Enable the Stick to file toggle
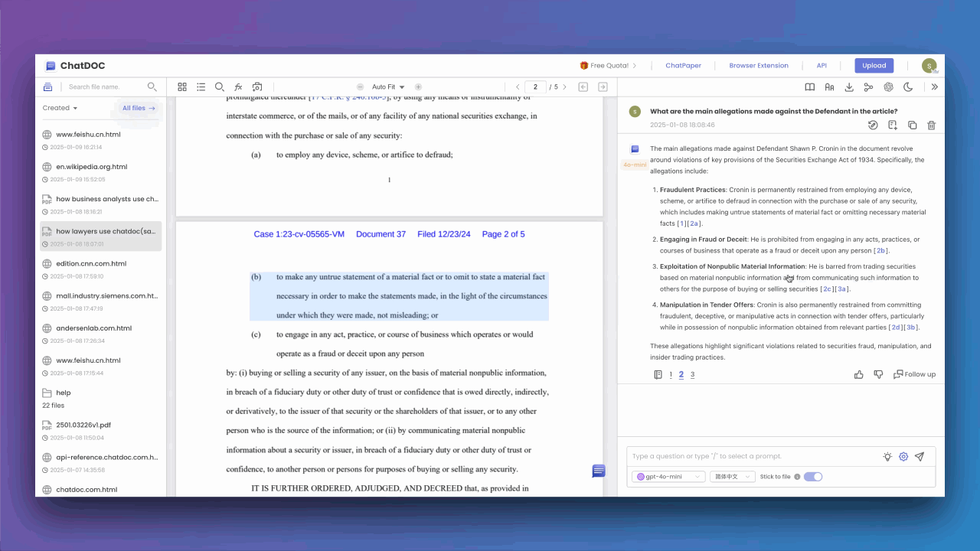The width and height of the screenshot is (980, 551). [814, 476]
